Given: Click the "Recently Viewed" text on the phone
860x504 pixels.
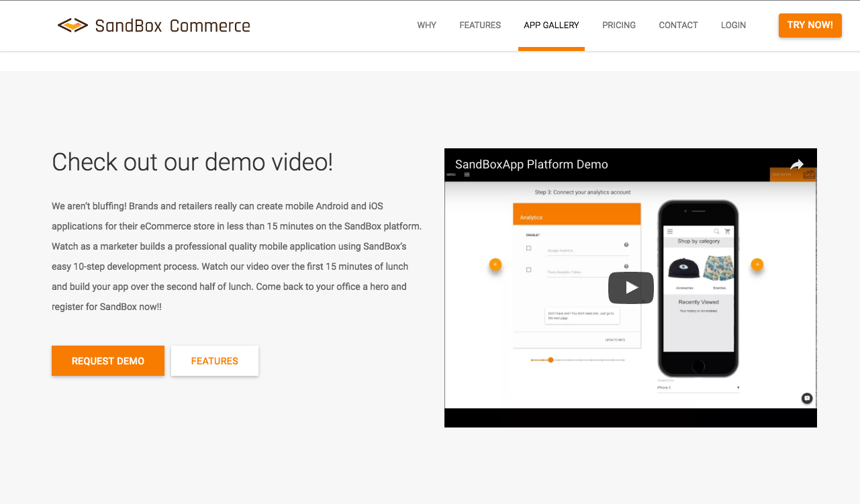Looking at the screenshot, I should 698,302.
